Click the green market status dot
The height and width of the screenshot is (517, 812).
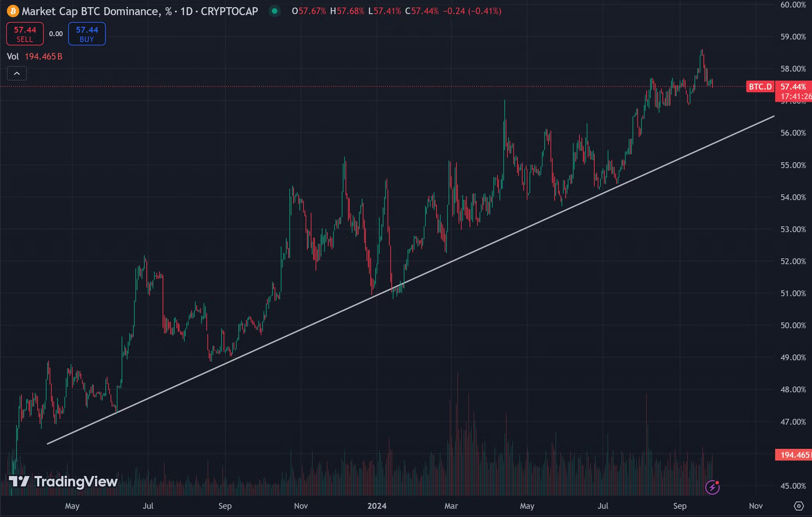click(x=274, y=11)
